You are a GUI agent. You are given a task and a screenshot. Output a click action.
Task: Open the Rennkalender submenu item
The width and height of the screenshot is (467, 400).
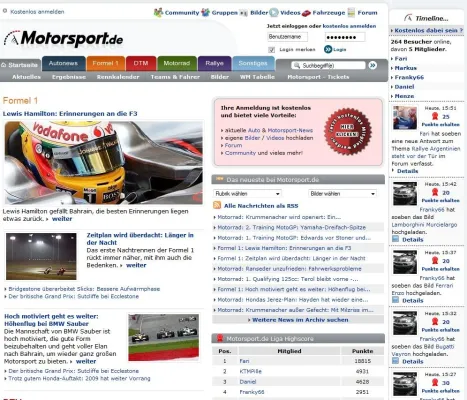118,77
